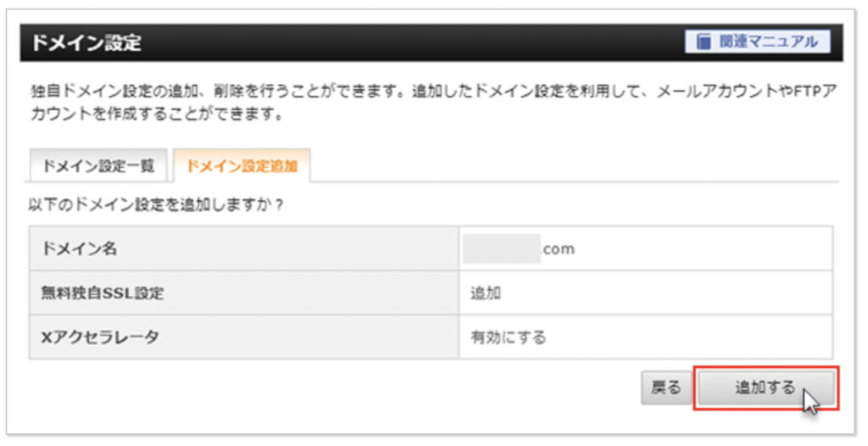
Task: Confirm by clicking 追加する
Action: (766, 387)
